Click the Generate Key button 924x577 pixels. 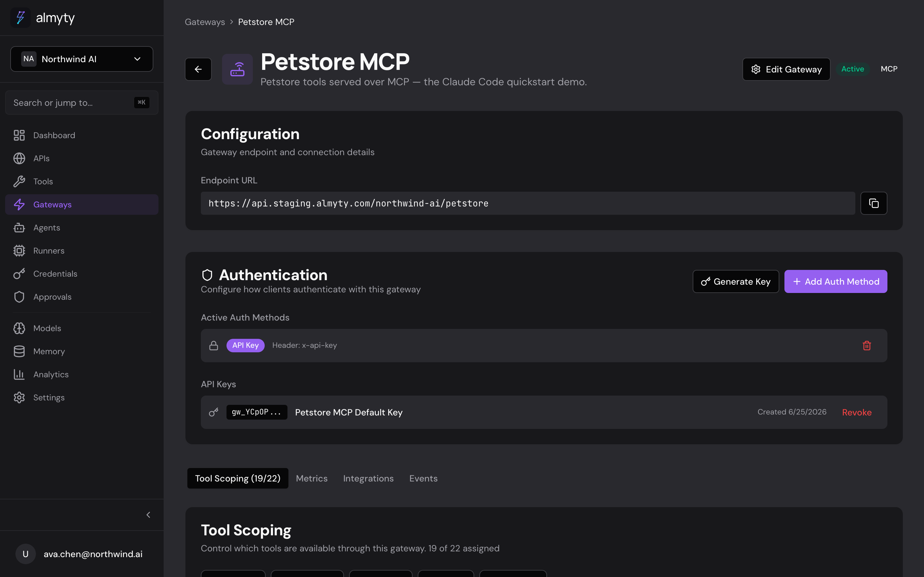735,282
